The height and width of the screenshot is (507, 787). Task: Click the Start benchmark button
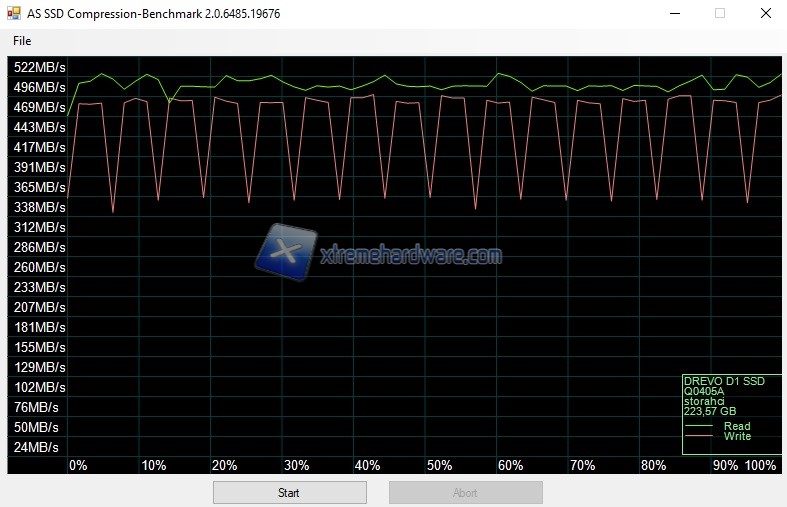289,492
